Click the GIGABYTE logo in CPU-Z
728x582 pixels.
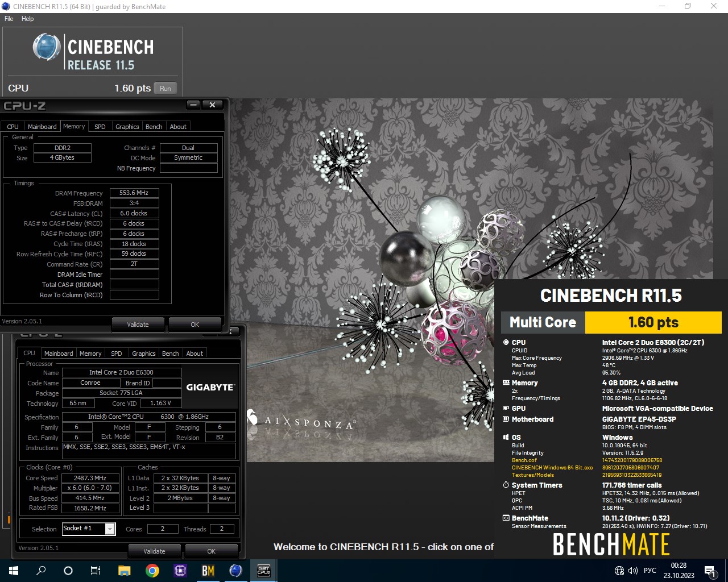[x=210, y=387]
